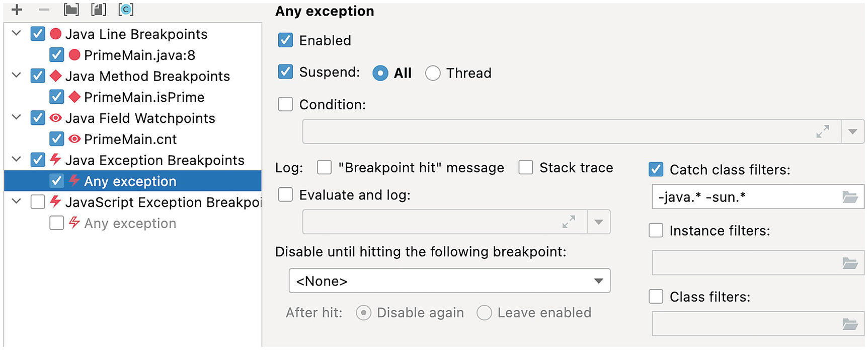868x350 pixels.
Task: Click the remove breakpoint minus icon
Action: (x=44, y=10)
